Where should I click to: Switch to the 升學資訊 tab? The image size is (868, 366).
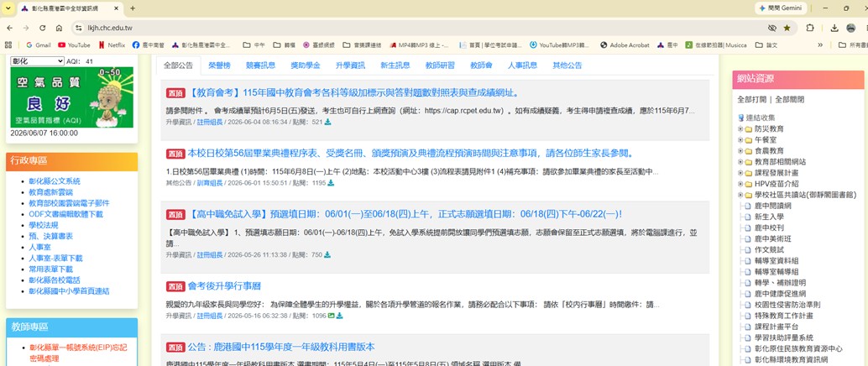pyautogui.click(x=350, y=65)
